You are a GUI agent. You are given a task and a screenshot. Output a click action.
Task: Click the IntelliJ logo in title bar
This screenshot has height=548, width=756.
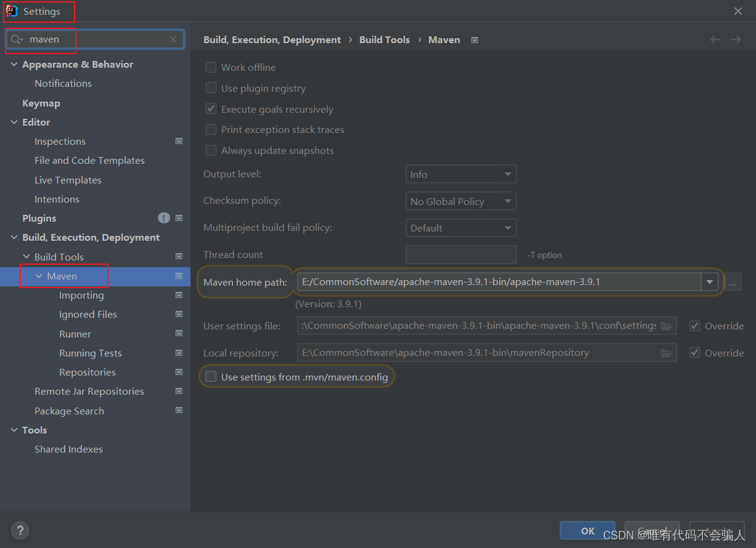point(12,11)
